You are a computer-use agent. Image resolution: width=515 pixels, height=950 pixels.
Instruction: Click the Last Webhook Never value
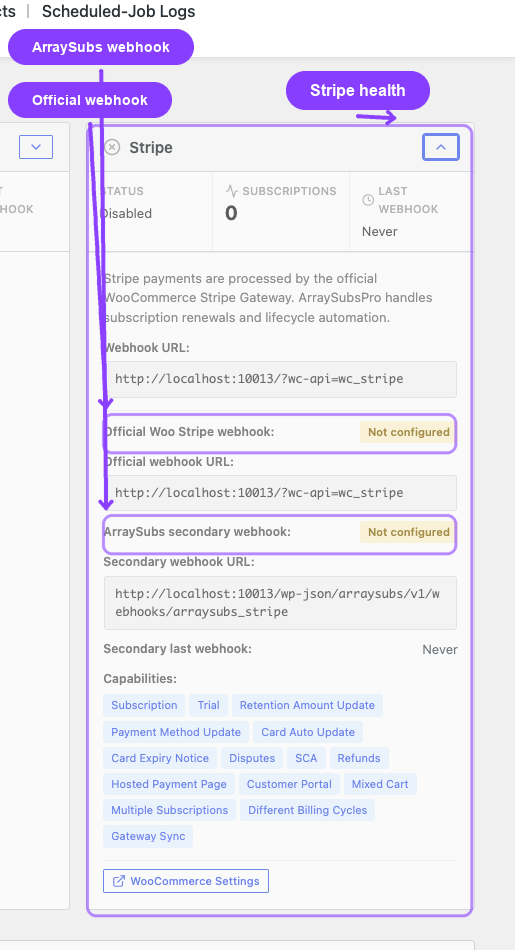[380, 231]
